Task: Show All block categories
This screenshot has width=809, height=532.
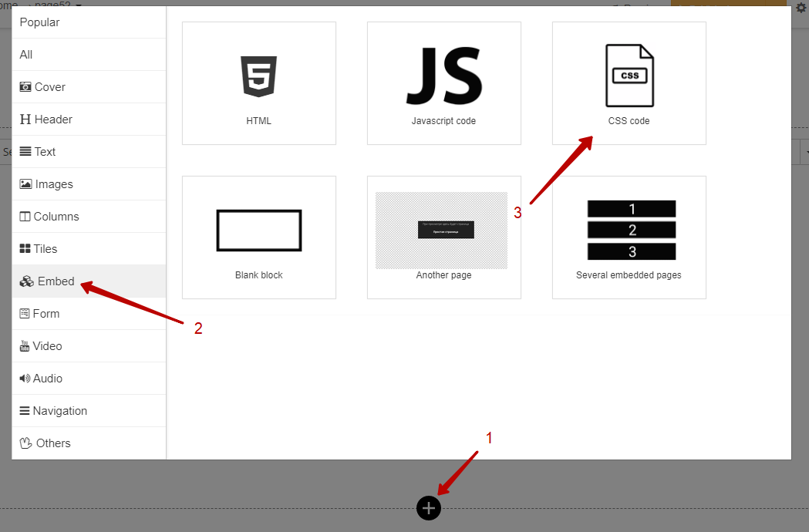Action: [x=25, y=55]
